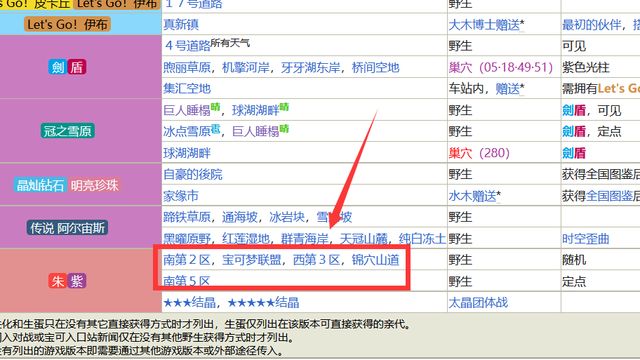Viewport: 640px width, 360px height.
Task: Open the 天冠山麓 link
Action: coord(364,238)
